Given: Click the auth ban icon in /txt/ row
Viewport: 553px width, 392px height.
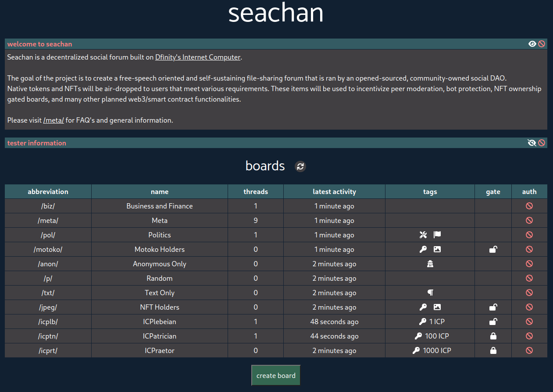Looking at the screenshot, I should tap(529, 293).
